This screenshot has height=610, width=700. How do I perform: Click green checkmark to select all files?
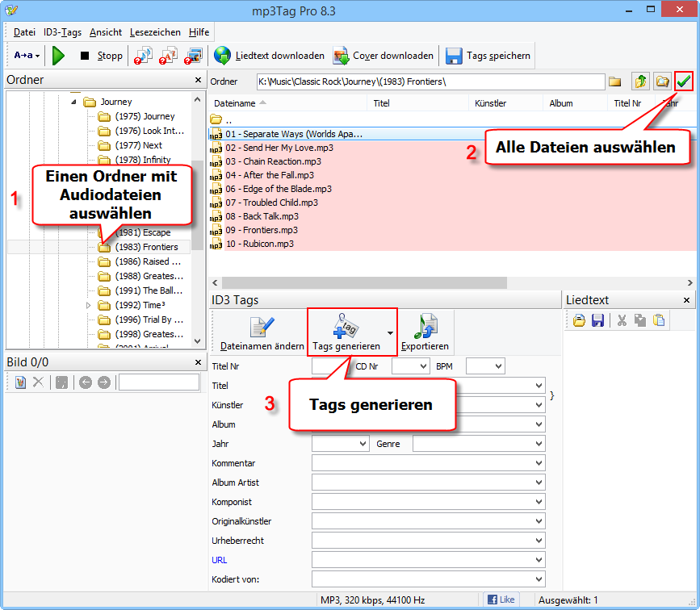(685, 81)
